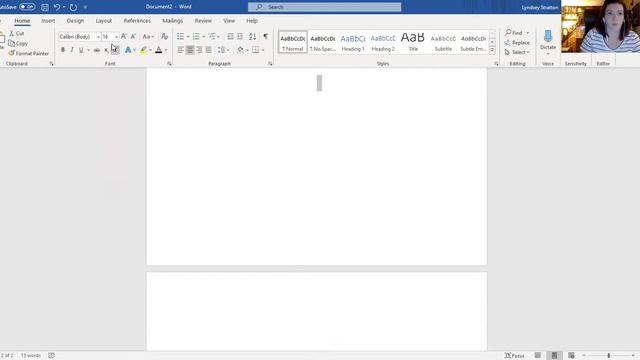This screenshot has height=360, width=640.
Task: Toggle Show/Hide paragraph marks
Action: tap(266, 37)
